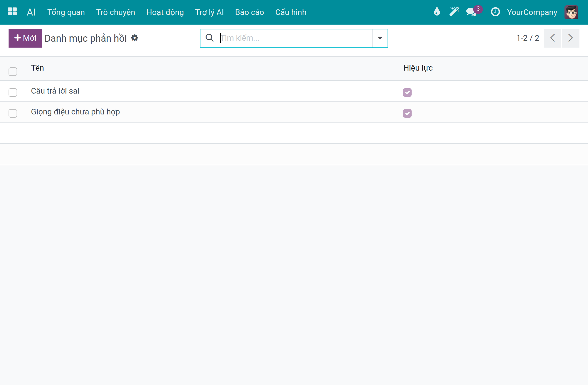This screenshot has width=588, height=385.
Task: Go to the previous page arrow
Action: tap(552, 38)
